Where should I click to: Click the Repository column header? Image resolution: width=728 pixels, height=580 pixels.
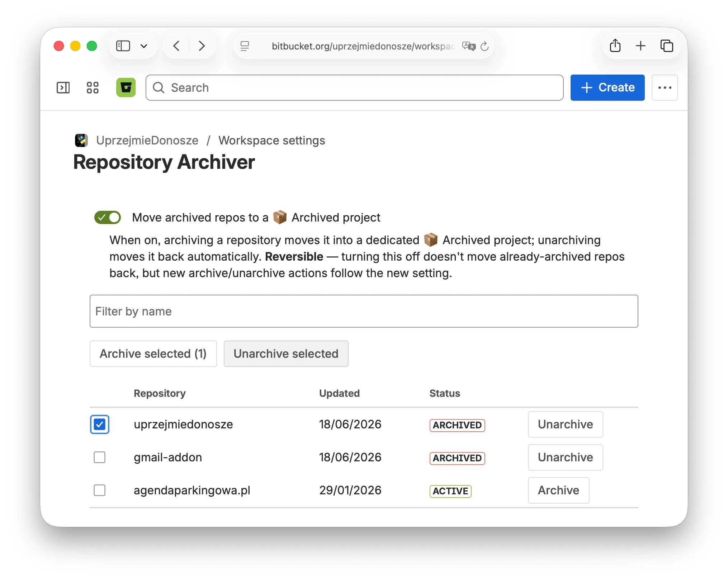tap(160, 393)
